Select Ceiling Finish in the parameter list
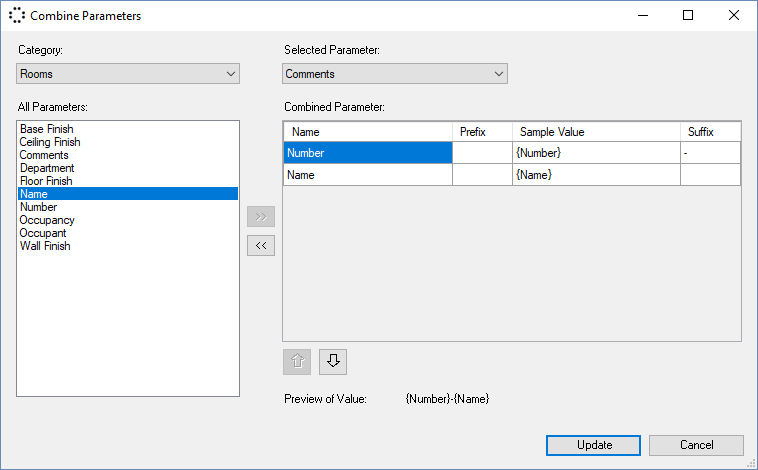Viewport: 758px width, 470px height. pyautogui.click(x=50, y=142)
